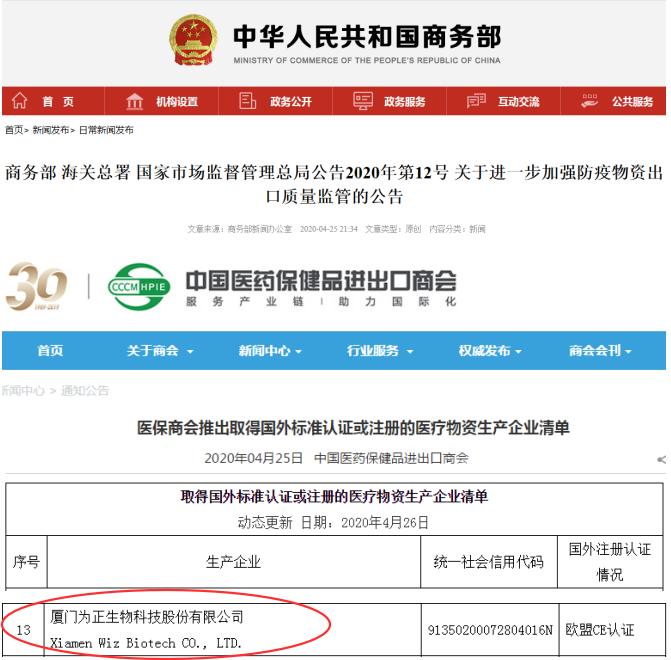This screenshot has width=671, height=660.
Task: Expand the 关于商会 dropdown arrow
Action: click(x=190, y=352)
